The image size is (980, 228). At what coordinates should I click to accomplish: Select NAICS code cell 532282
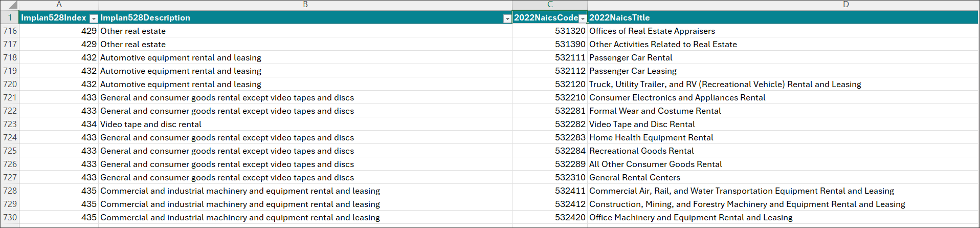550,124
